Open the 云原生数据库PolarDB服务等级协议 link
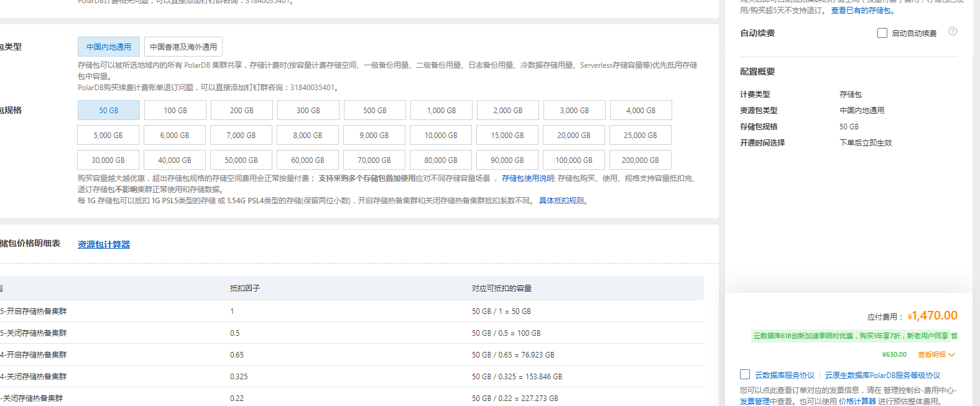 pyautogui.click(x=882, y=376)
